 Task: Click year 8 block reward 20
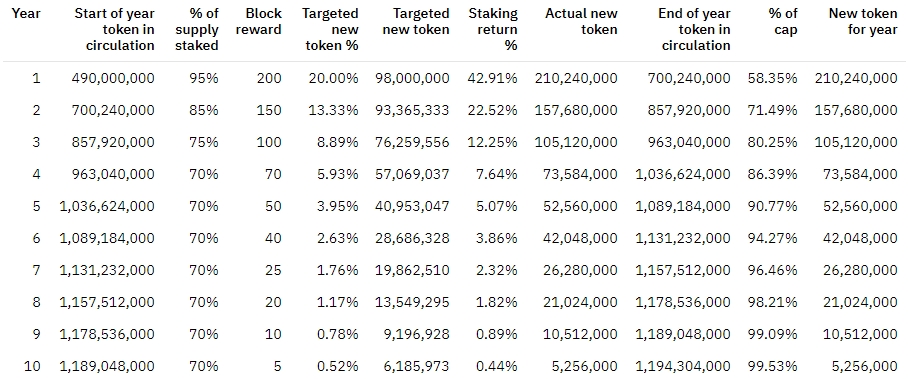tap(273, 302)
